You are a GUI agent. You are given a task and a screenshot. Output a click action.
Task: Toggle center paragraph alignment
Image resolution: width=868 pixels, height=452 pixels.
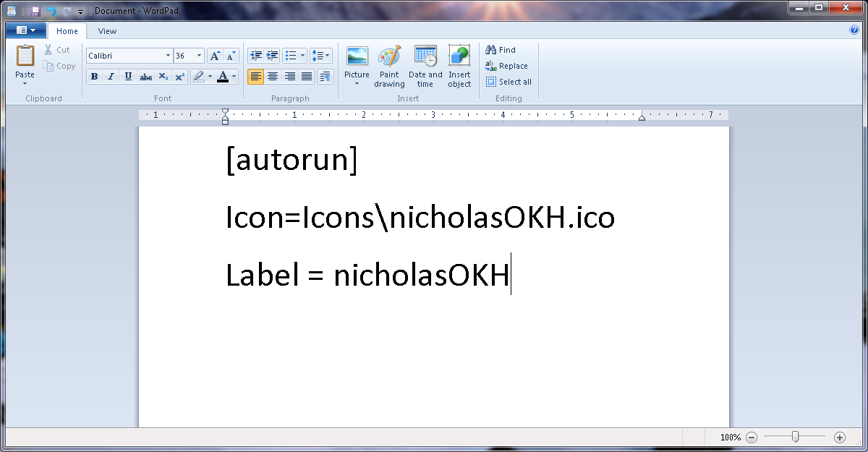(272, 76)
